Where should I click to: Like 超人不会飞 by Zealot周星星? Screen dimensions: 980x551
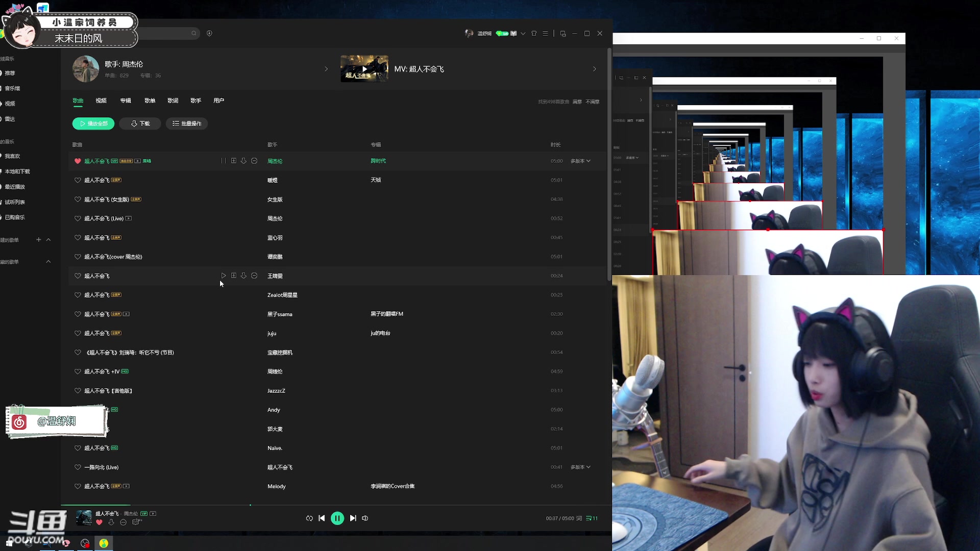point(78,295)
